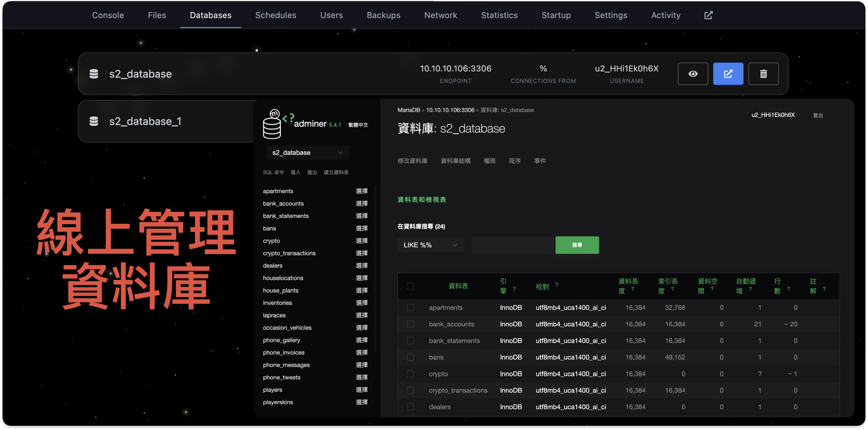Open s2_database in external manager (blue button)
The width and height of the screenshot is (868, 430).
pos(728,74)
